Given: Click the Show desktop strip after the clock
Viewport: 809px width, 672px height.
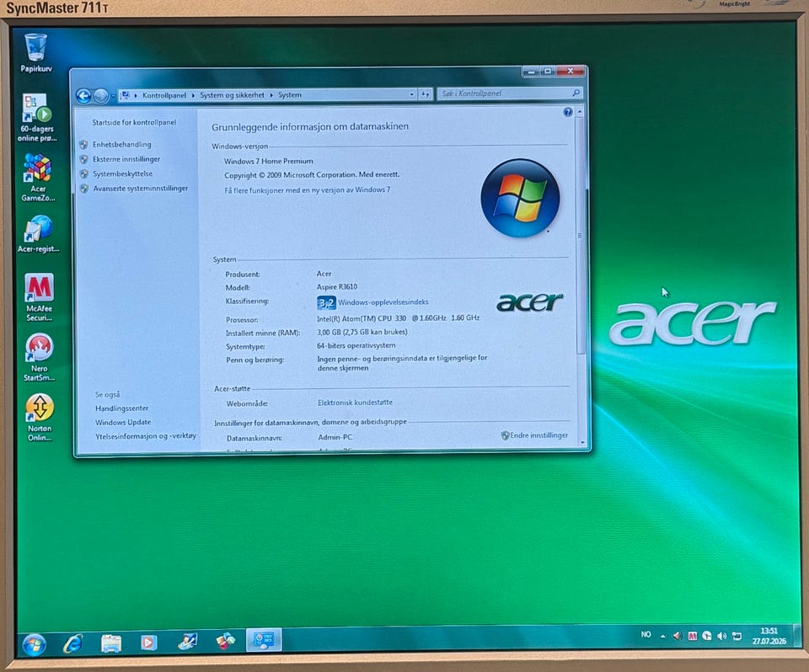Looking at the screenshot, I should pyautogui.click(x=796, y=636).
